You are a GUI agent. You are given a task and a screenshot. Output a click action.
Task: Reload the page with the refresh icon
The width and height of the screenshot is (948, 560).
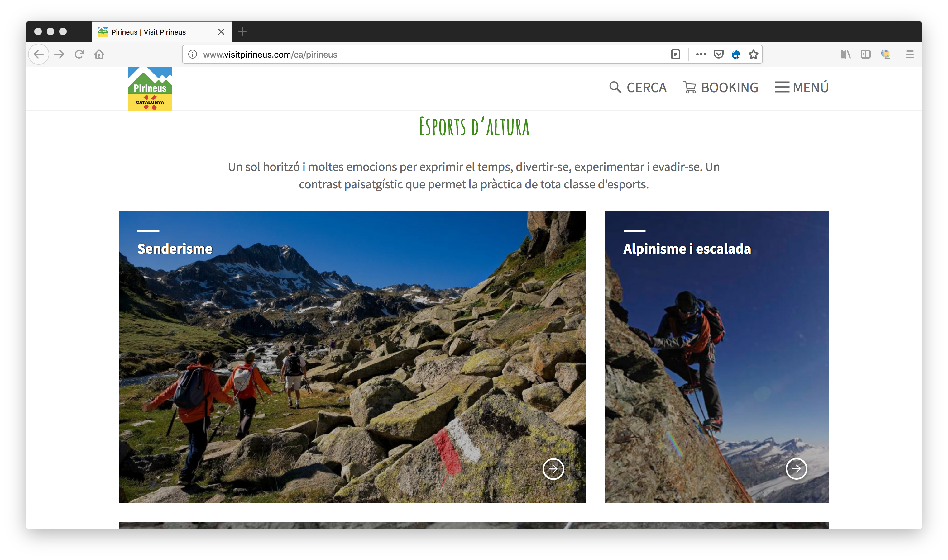tap(79, 54)
